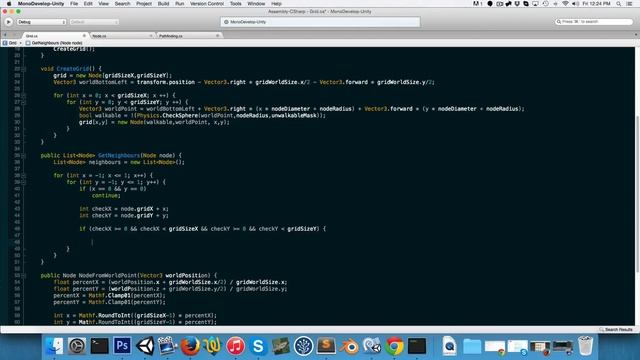Open the blue folder stack in dock
Screen dimensions: 640x360
tap(472, 347)
